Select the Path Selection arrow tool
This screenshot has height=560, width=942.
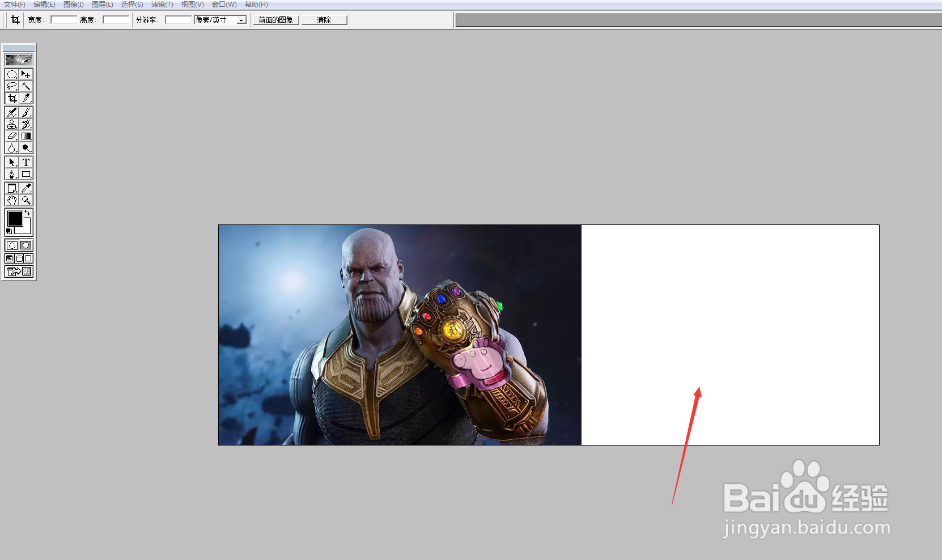click(x=12, y=162)
